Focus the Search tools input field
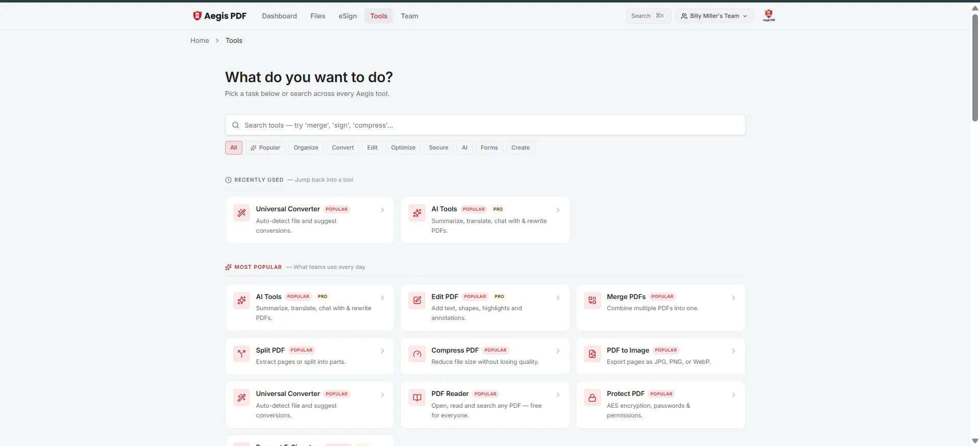Screen dimensions: 980x446 pyautogui.click(x=485, y=125)
